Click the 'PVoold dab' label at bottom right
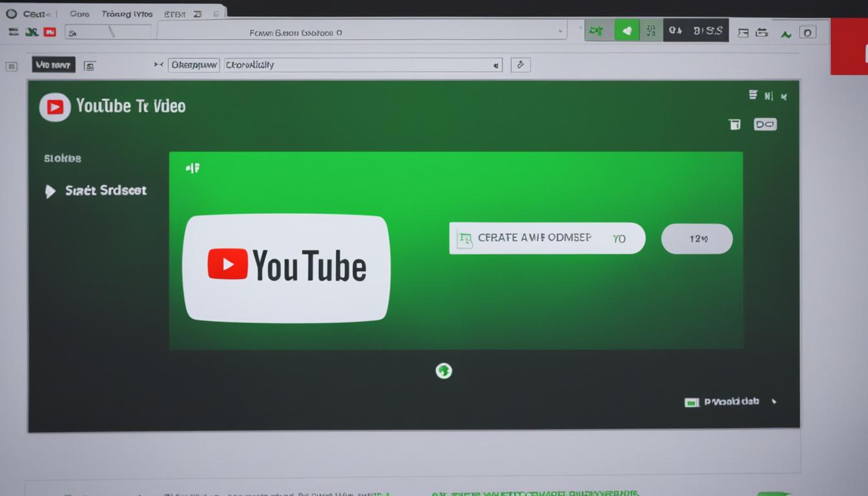This screenshot has width=868, height=496. coord(731,402)
